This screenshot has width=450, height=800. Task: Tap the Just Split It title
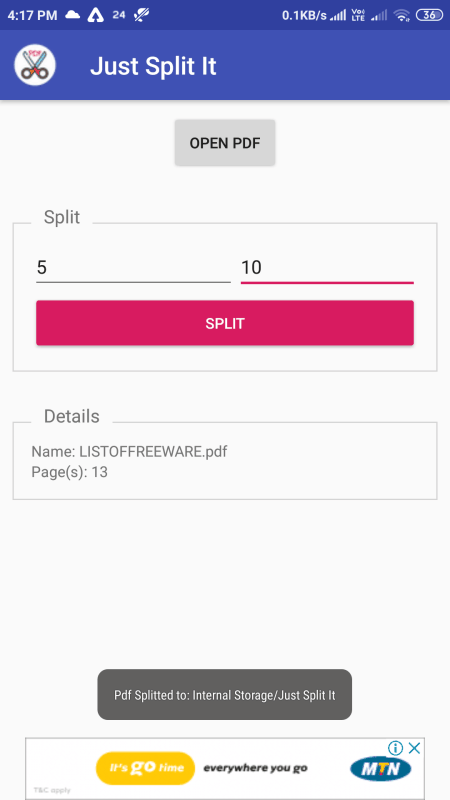pos(154,66)
